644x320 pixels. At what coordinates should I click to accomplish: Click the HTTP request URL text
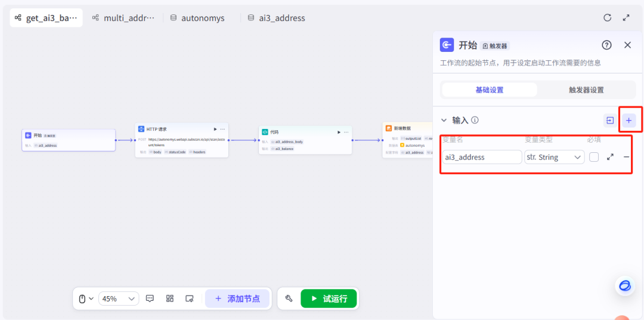pyautogui.click(x=187, y=142)
